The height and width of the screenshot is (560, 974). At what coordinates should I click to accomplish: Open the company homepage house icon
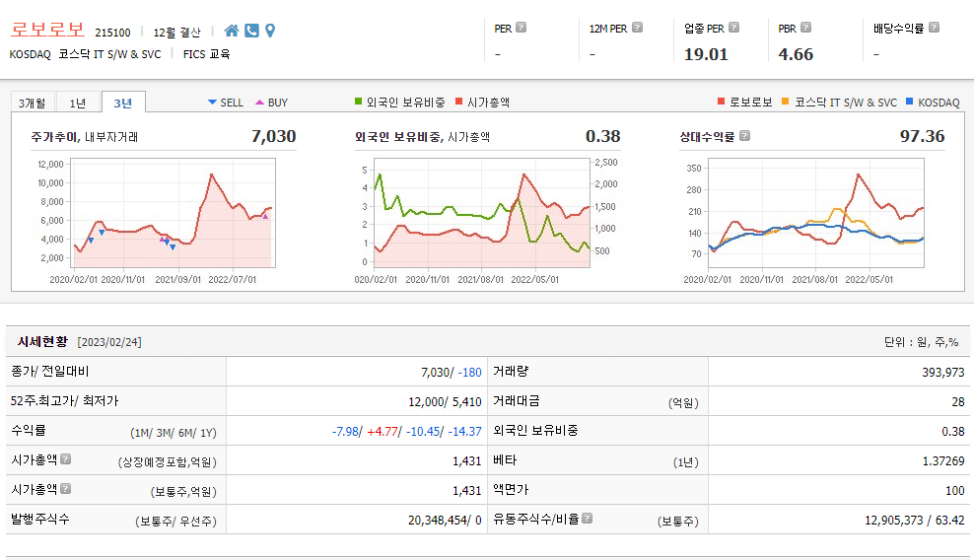coord(232,31)
